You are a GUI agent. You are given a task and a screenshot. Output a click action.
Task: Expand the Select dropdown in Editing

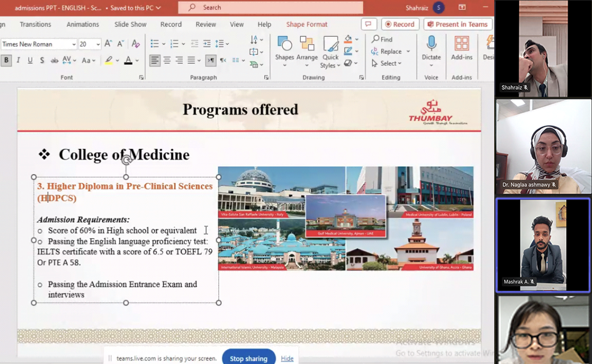(387, 63)
